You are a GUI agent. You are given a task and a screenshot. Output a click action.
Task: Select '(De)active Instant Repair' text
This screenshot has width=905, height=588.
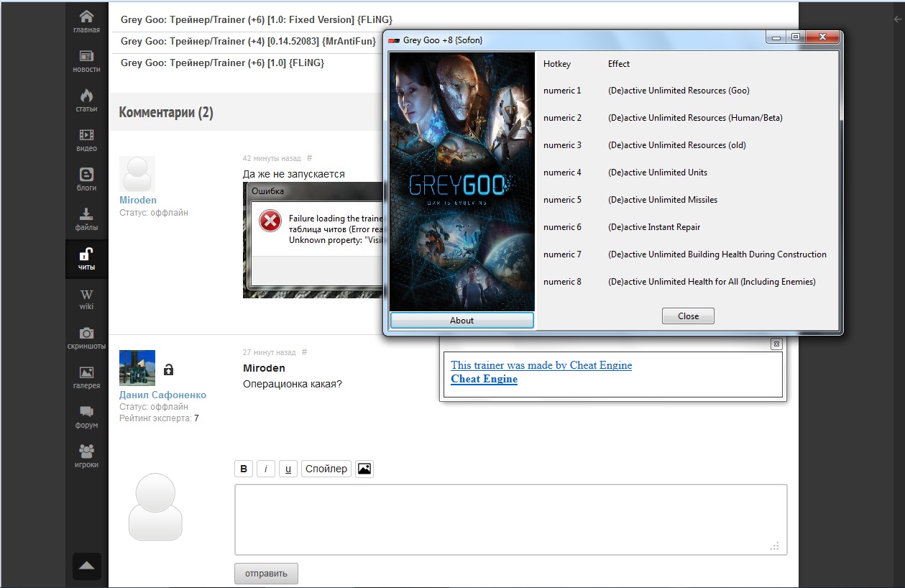[x=654, y=227]
